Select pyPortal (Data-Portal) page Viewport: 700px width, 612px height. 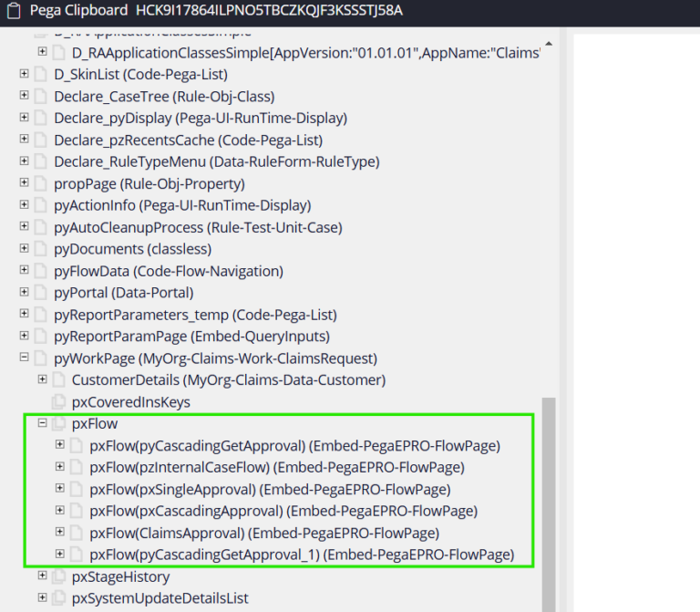click(124, 293)
